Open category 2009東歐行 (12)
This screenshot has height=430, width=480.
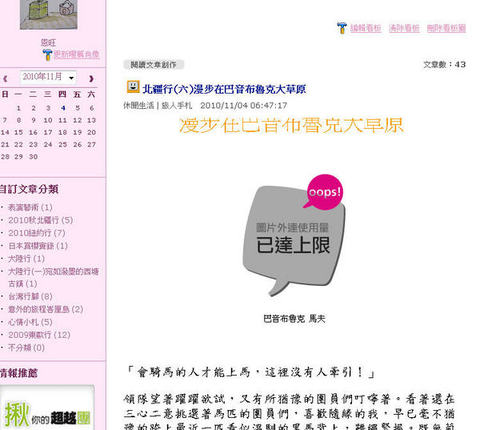point(39,335)
